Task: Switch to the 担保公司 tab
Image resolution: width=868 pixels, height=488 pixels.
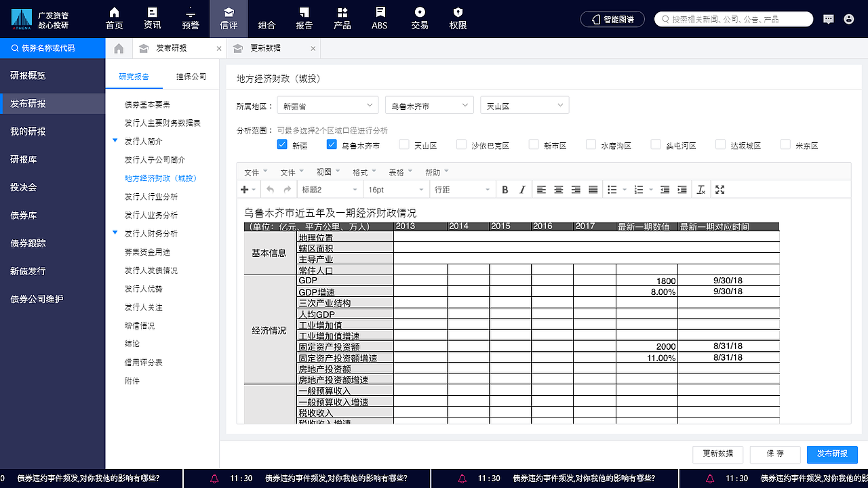Action: click(191, 76)
